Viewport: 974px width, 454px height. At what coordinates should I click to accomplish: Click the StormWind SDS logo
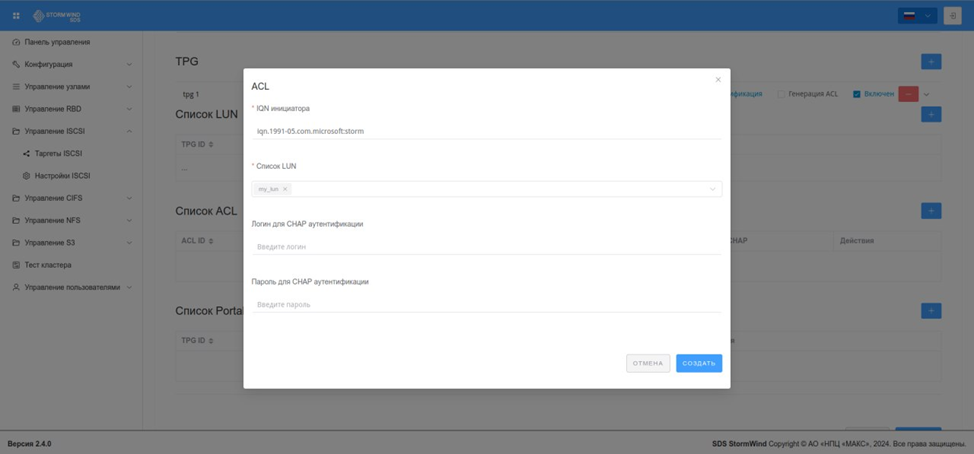tap(57, 16)
